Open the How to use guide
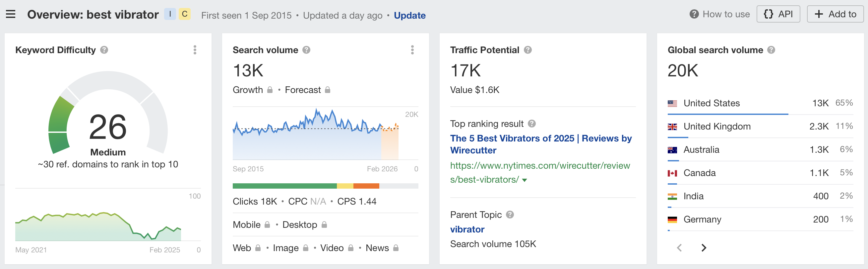The height and width of the screenshot is (269, 868). pos(720,14)
